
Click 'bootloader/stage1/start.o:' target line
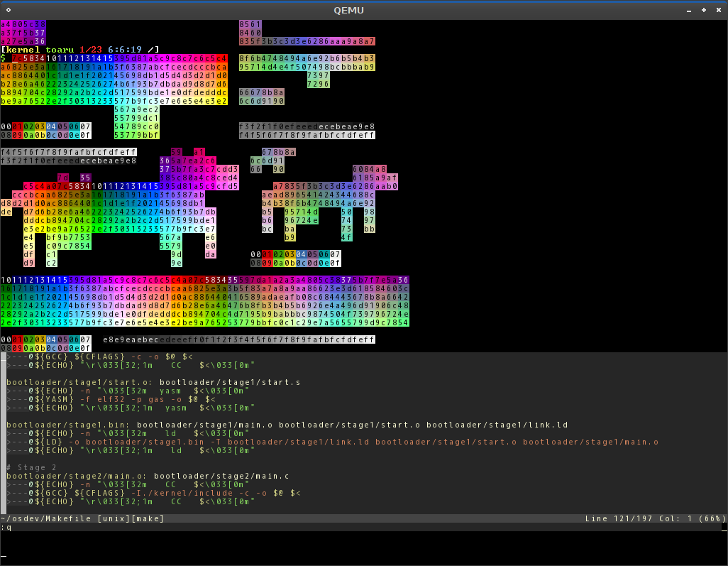click(154, 382)
